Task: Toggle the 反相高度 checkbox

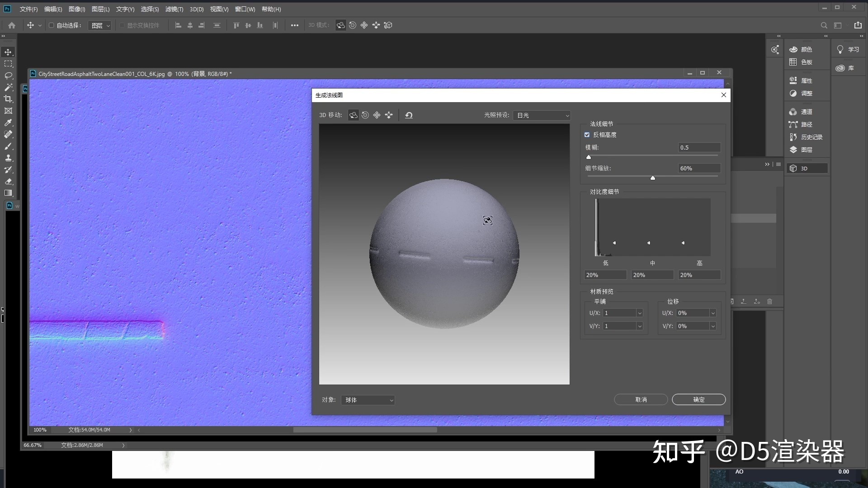Action: click(587, 135)
